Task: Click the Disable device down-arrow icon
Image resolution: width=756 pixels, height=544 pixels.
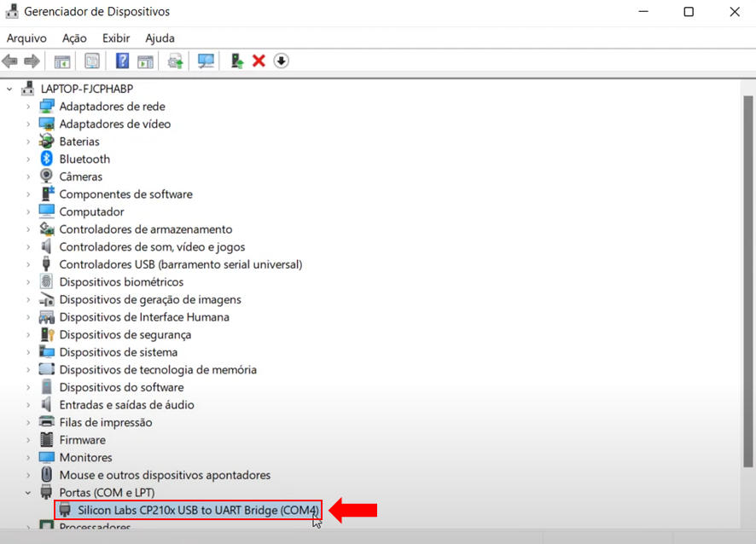Action: 281,61
